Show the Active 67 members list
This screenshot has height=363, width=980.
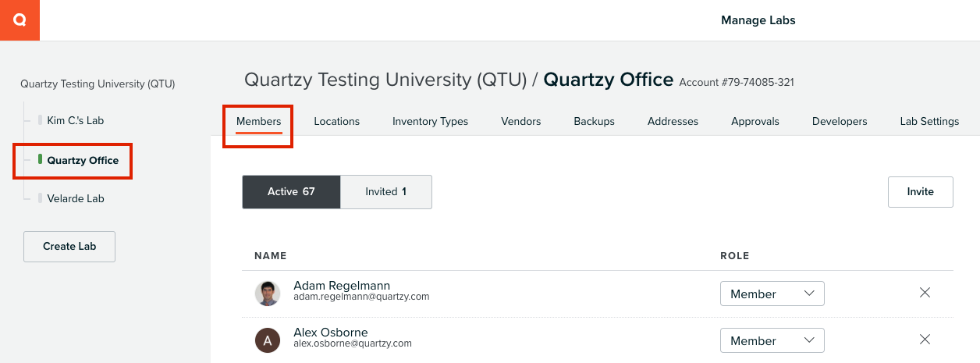291,191
